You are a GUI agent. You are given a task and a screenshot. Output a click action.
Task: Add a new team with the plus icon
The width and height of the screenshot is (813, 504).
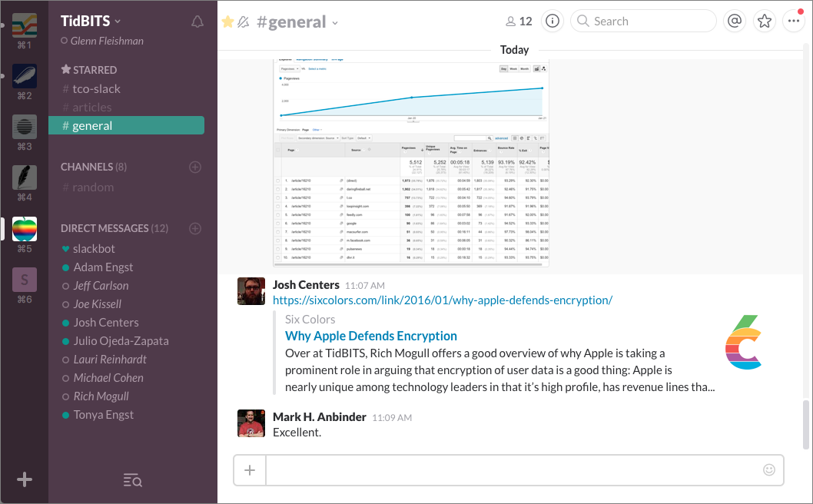pos(24,479)
